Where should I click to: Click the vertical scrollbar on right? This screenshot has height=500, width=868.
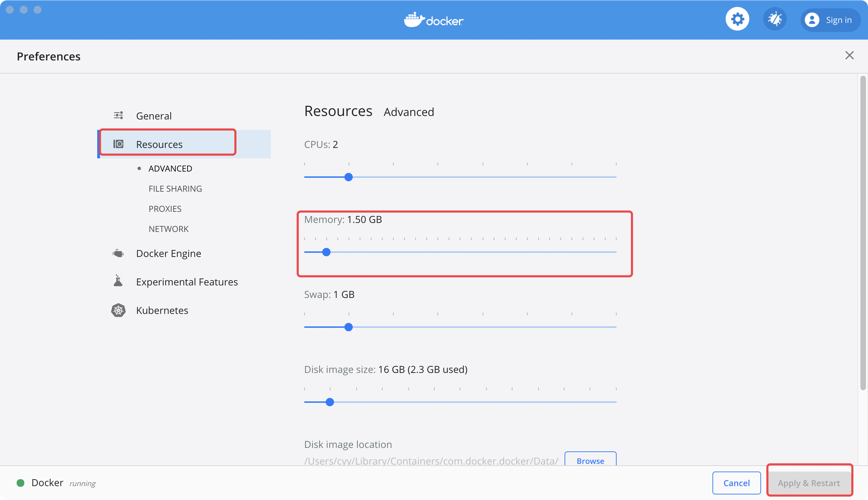[x=862, y=233]
